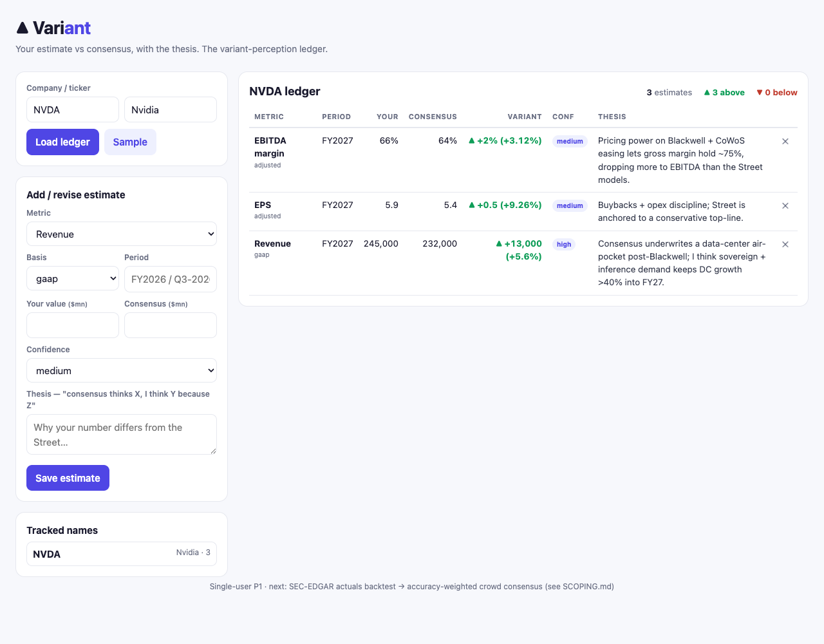Click the Revenue metric name in ledger

tap(272, 243)
